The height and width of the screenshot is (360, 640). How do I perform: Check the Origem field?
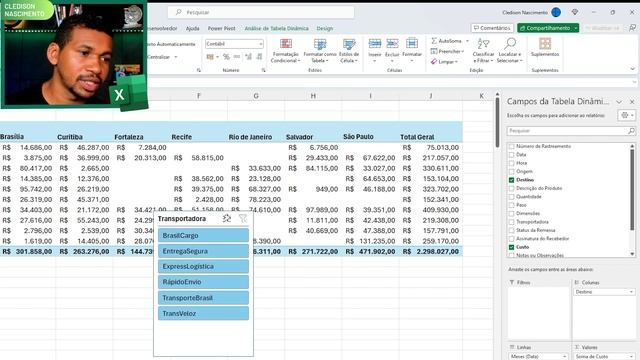[511, 171]
